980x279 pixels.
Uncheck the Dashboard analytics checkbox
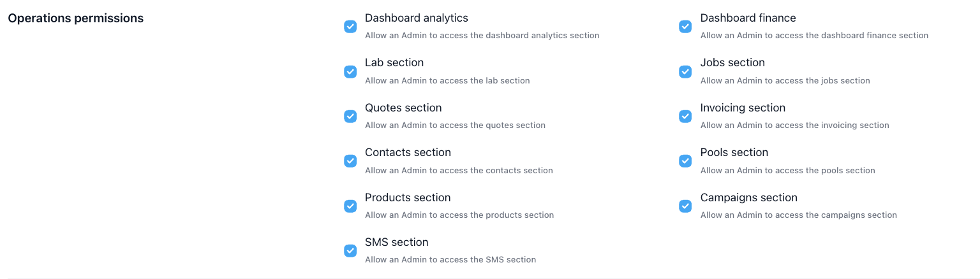point(350,27)
